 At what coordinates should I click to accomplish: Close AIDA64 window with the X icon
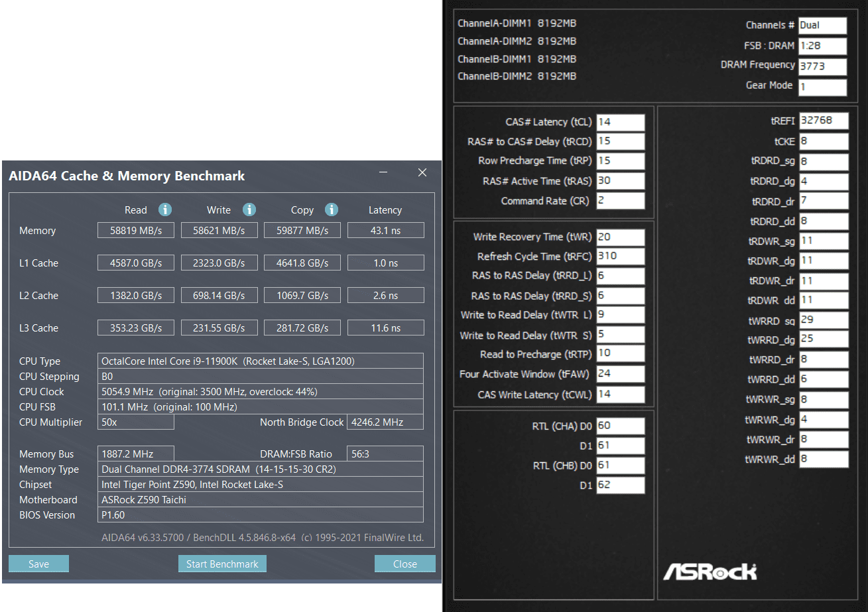[x=422, y=172]
